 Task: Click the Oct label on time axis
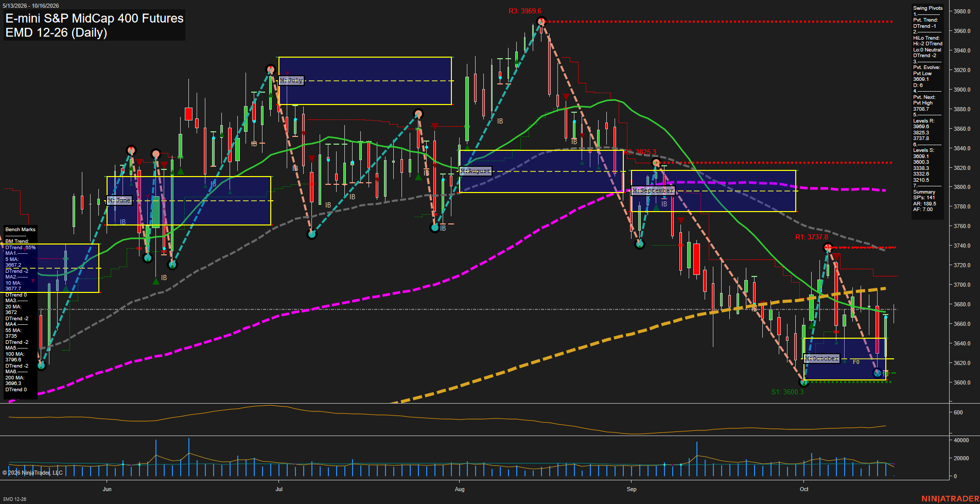(x=804, y=489)
